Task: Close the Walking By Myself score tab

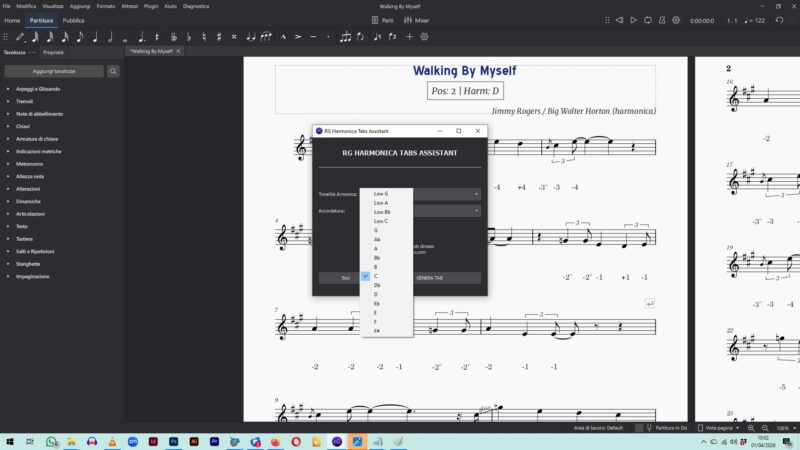Action: [178, 51]
